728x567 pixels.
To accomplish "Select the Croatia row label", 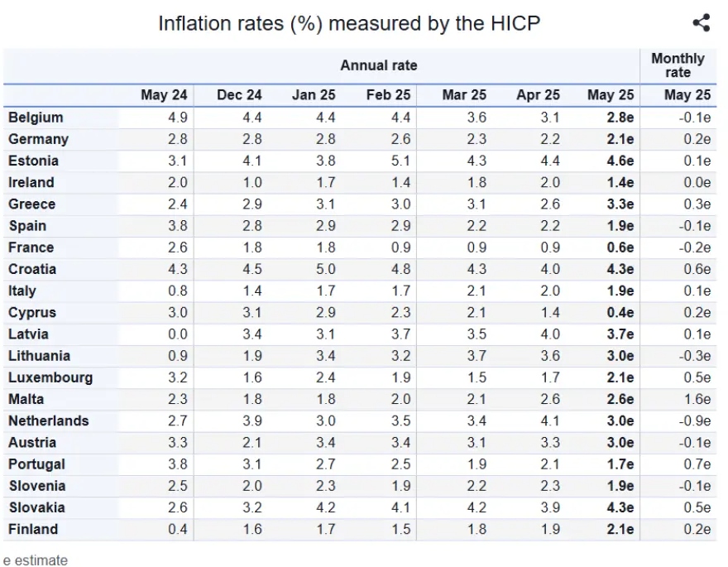I will pos(32,269).
